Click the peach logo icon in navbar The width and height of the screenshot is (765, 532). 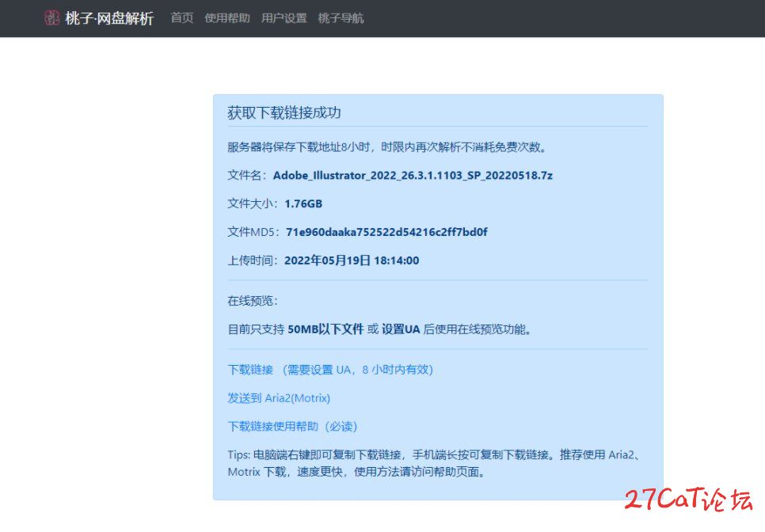pos(51,18)
